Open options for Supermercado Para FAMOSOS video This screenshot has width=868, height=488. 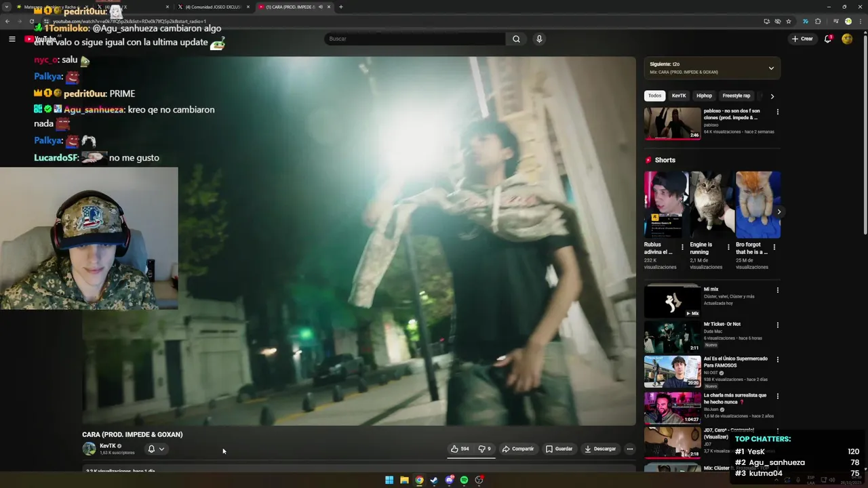pyautogui.click(x=777, y=360)
